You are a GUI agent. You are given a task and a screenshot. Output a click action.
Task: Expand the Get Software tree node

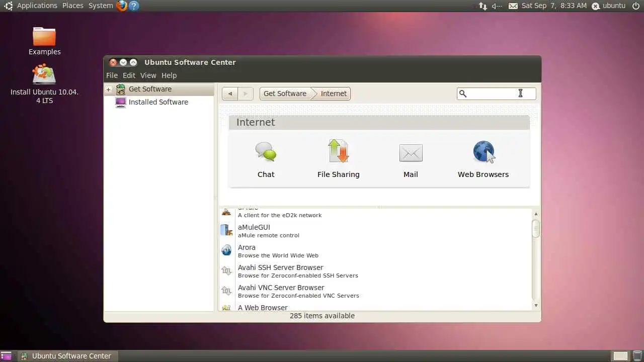coord(108,89)
